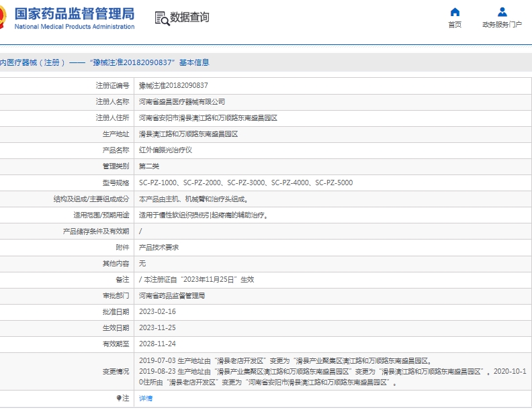
Task: Click the 产品名称 label cell
Action: pyautogui.click(x=116, y=150)
